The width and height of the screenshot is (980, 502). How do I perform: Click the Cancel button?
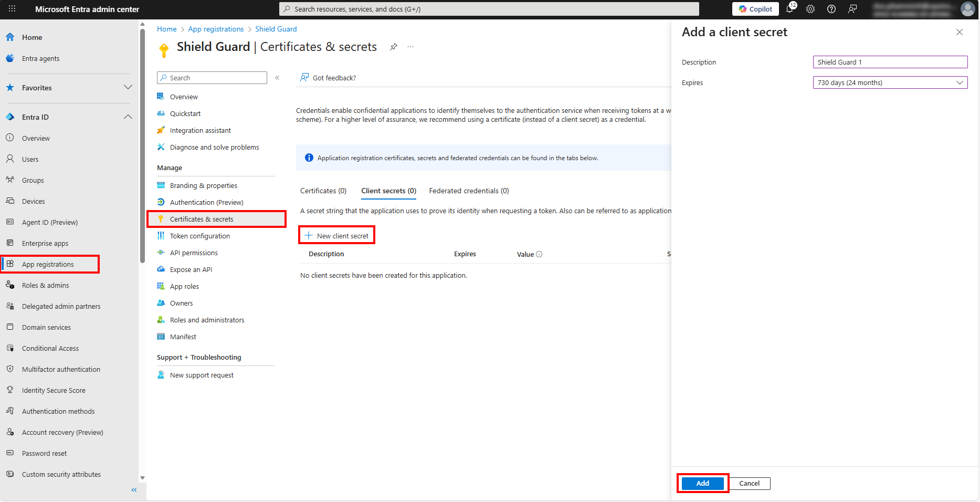coord(749,483)
